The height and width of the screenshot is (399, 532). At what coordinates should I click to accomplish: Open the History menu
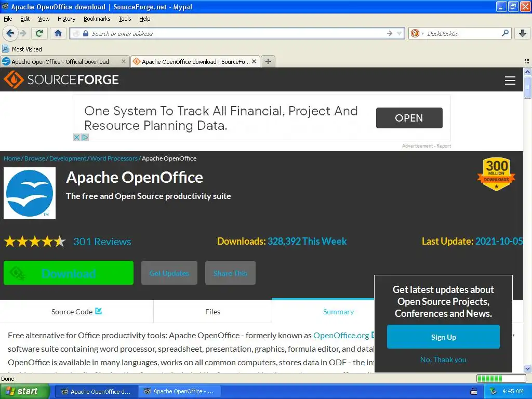point(66,19)
